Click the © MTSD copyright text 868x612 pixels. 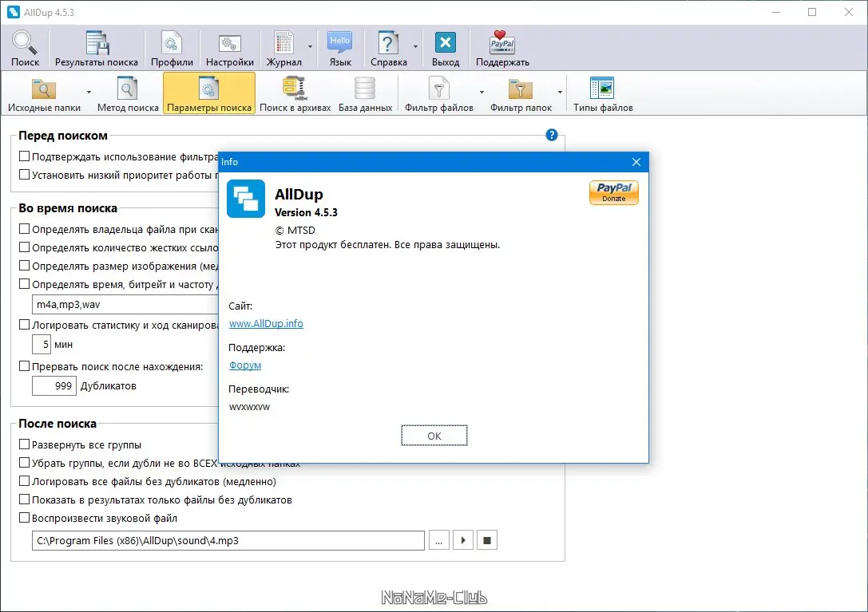click(x=295, y=230)
